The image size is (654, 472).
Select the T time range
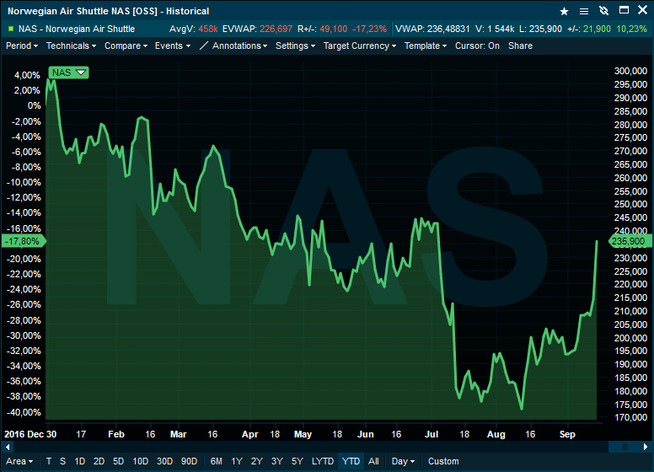[x=49, y=461]
